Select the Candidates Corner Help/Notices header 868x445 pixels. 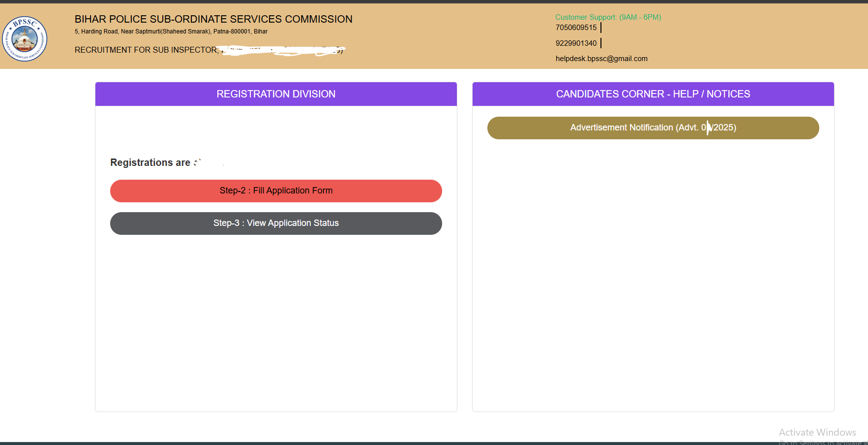[653, 94]
